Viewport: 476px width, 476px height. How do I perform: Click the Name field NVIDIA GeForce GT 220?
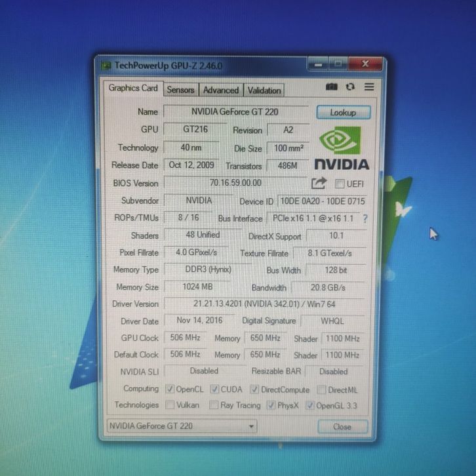click(236, 111)
